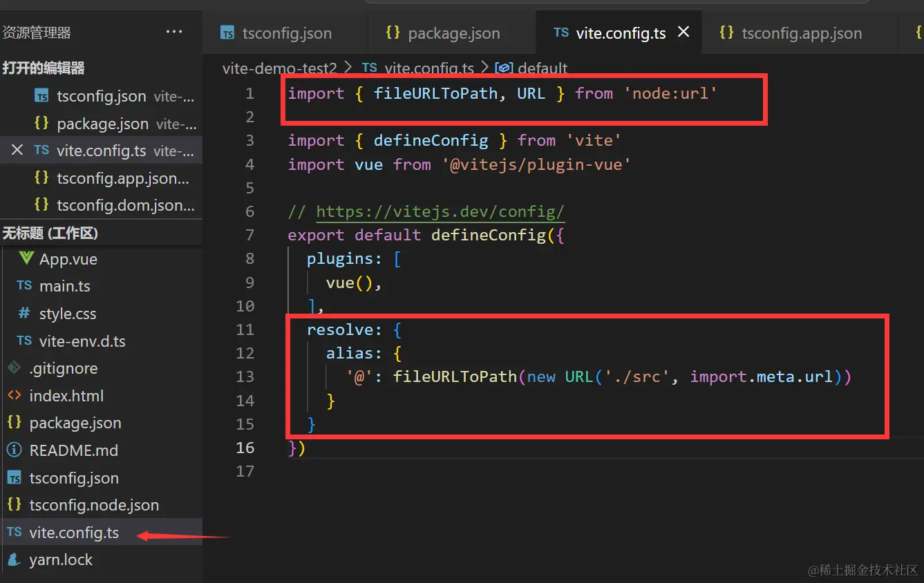This screenshot has width=924, height=583.
Task: Open the explorer more actions ellipsis
Action: 174,32
